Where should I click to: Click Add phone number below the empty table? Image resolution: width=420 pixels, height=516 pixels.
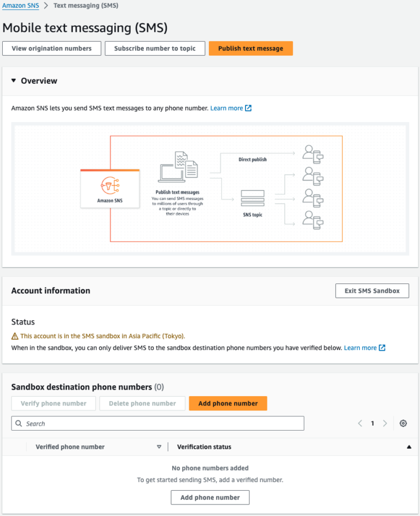pos(210,497)
